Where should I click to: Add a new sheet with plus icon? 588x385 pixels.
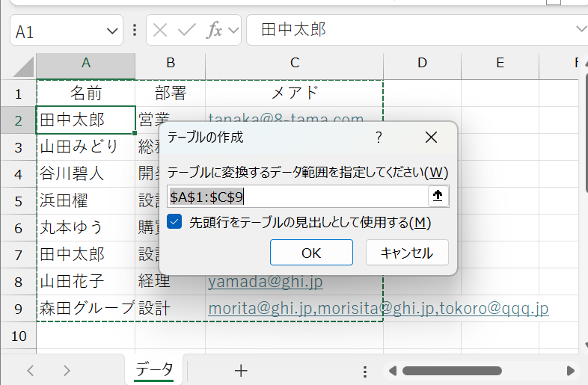(241, 370)
